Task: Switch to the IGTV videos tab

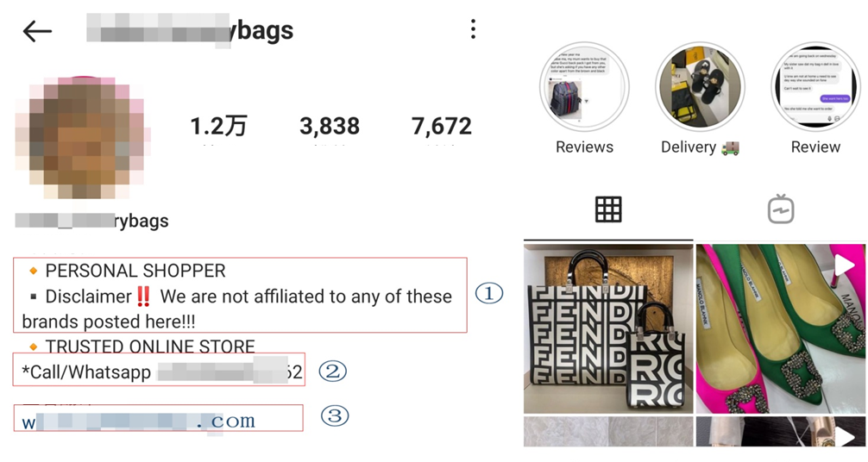Action: [781, 209]
